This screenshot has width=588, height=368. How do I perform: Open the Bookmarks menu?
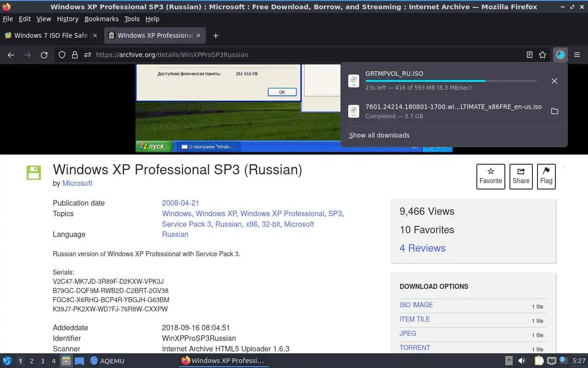pos(102,19)
